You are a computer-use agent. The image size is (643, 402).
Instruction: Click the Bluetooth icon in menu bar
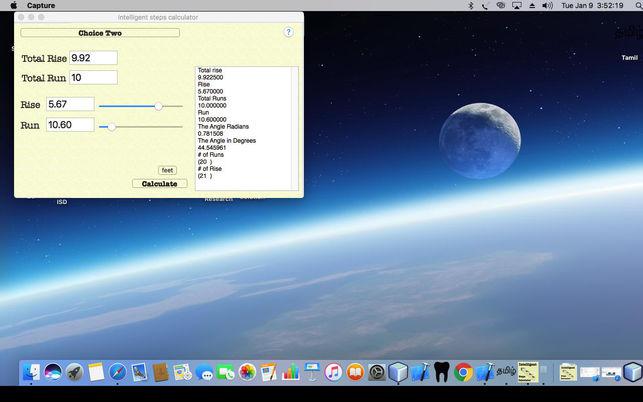[x=469, y=5]
